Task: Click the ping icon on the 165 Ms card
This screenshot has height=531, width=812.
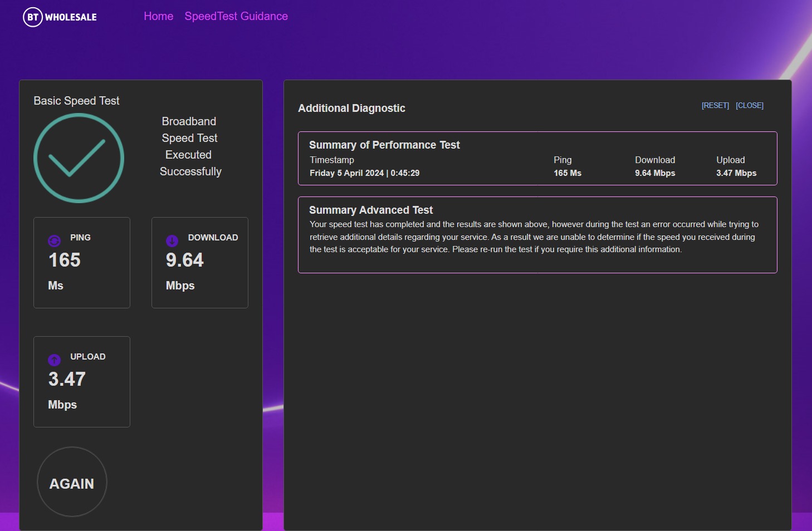Action: click(x=54, y=240)
